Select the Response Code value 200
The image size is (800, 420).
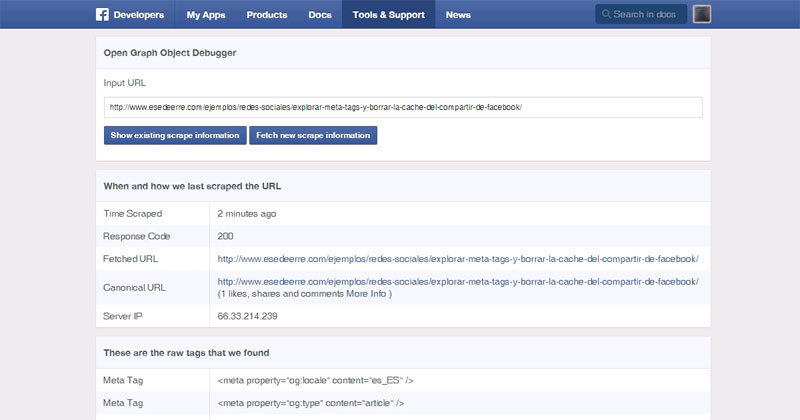(x=225, y=236)
